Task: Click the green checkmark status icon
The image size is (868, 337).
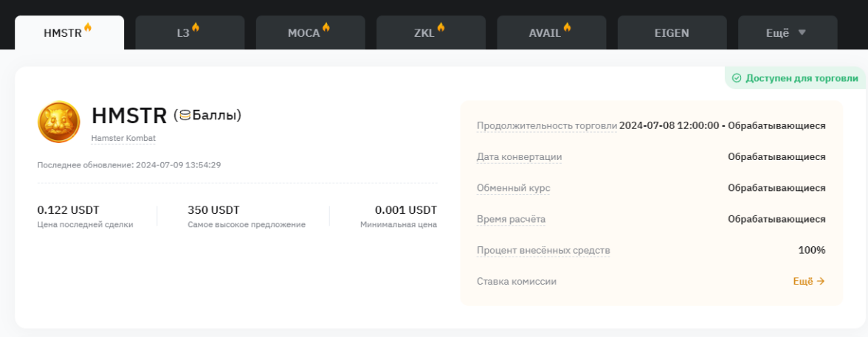Action: tap(736, 78)
